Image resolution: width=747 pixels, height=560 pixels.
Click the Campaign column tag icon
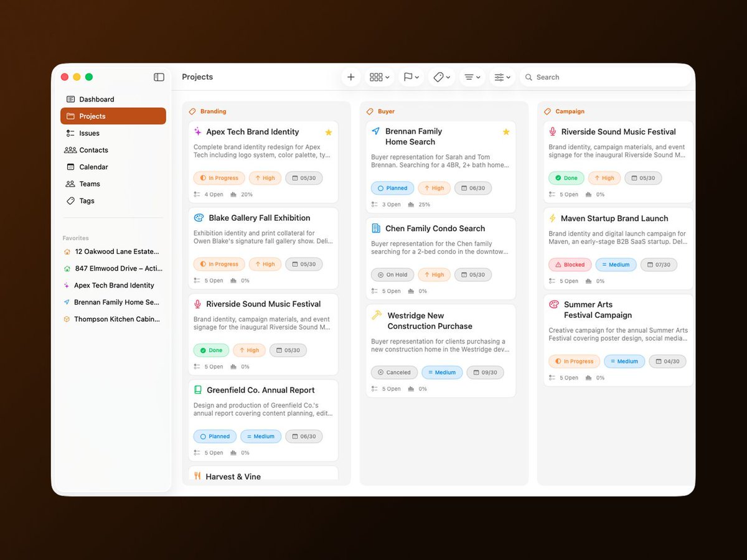coord(548,111)
